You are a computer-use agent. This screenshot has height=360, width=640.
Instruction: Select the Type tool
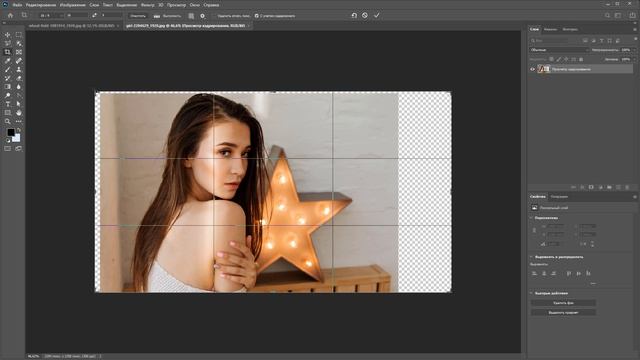pyautogui.click(x=8, y=104)
